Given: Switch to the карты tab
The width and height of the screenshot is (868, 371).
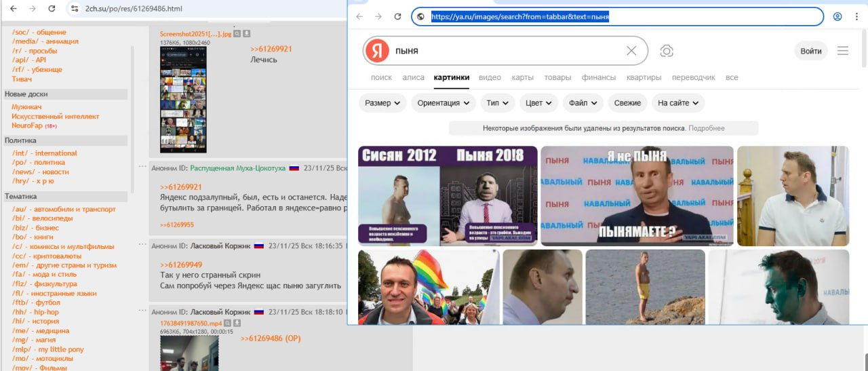Looking at the screenshot, I should 522,77.
